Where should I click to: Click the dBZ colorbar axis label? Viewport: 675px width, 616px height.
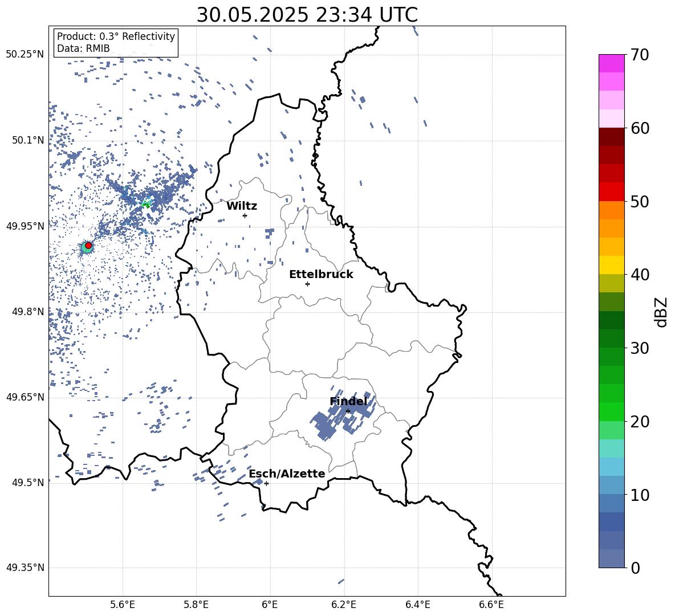click(661, 312)
